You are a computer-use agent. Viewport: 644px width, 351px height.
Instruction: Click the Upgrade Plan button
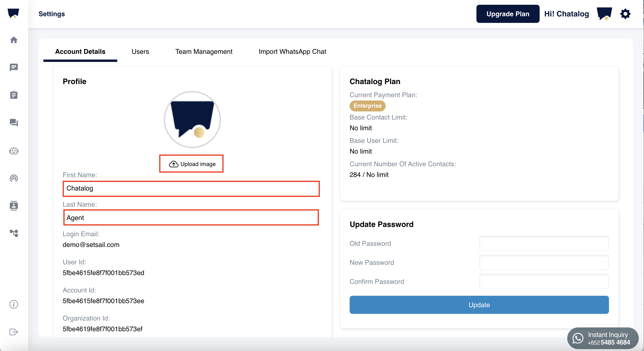click(x=507, y=14)
